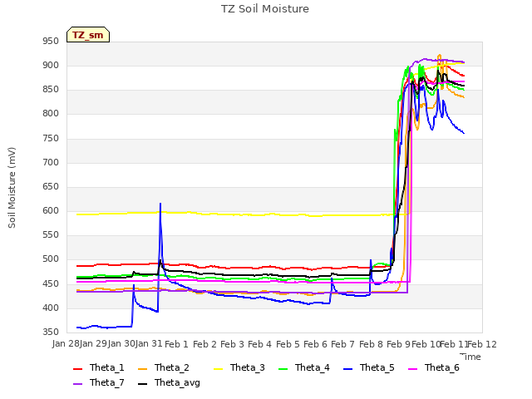Click the Feb 12 x-axis date label
The height and width of the screenshot is (399, 532).
click(482, 344)
